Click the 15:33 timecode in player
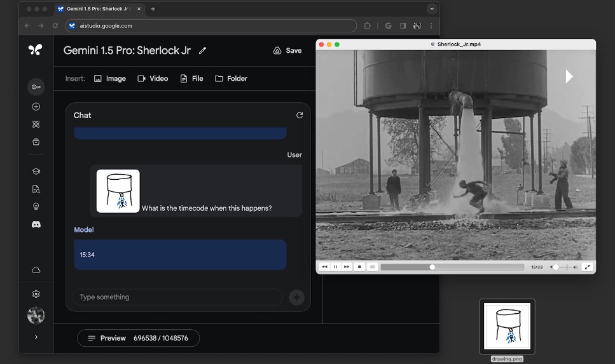This screenshot has height=364, width=615. click(537, 267)
